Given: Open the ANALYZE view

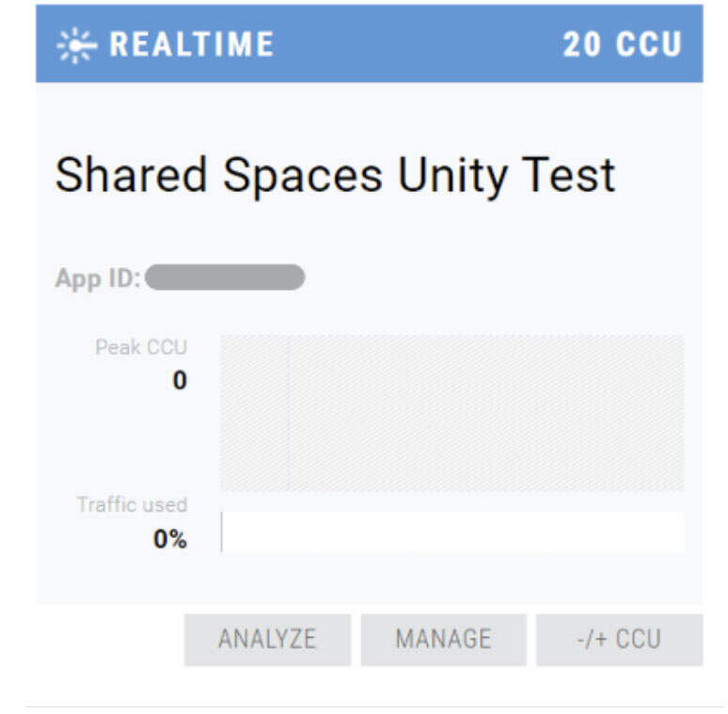Looking at the screenshot, I should 267,640.
